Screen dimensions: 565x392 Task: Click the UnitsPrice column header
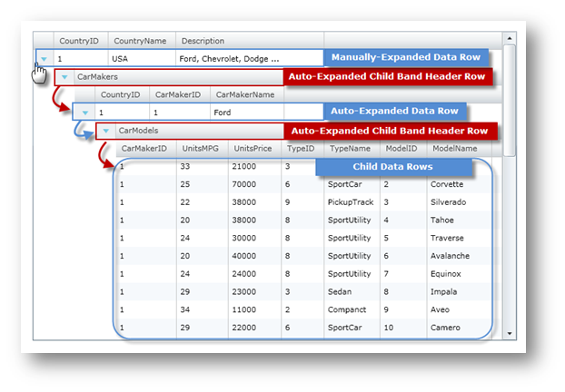pyautogui.click(x=253, y=148)
